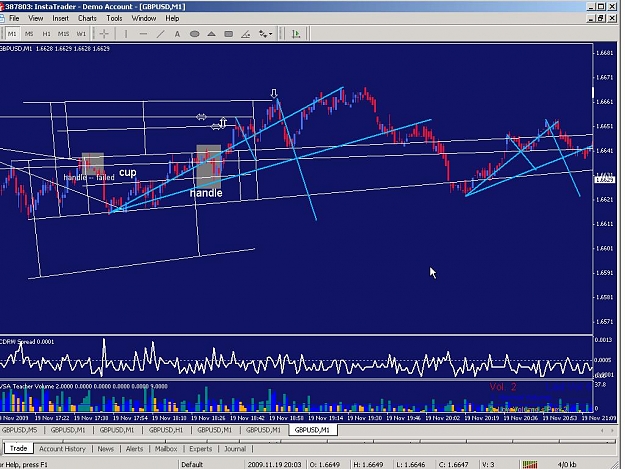Screen dimensions: 625x469
Task: Click the V: 3 status bar value
Action: click(488, 465)
